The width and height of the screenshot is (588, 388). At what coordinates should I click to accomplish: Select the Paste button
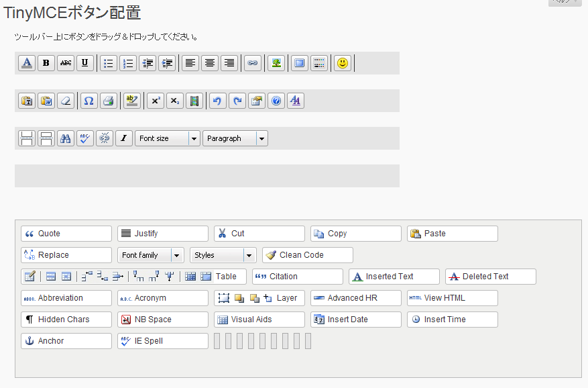tap(453, 234)
